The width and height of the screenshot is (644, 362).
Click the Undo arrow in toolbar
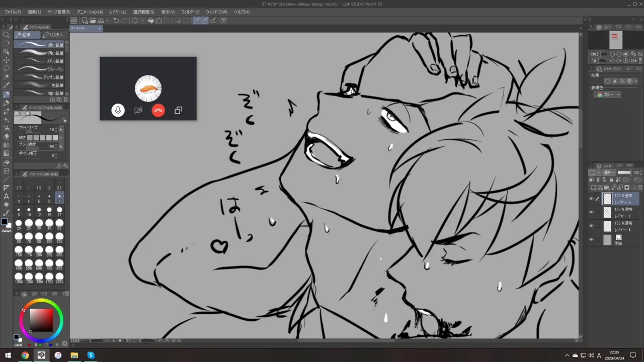coord(116,21)
